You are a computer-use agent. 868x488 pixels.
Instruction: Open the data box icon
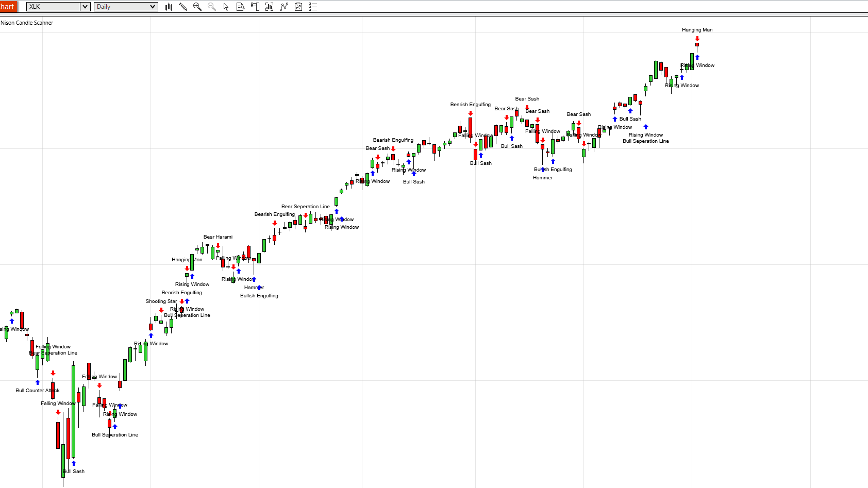point(240,7)
